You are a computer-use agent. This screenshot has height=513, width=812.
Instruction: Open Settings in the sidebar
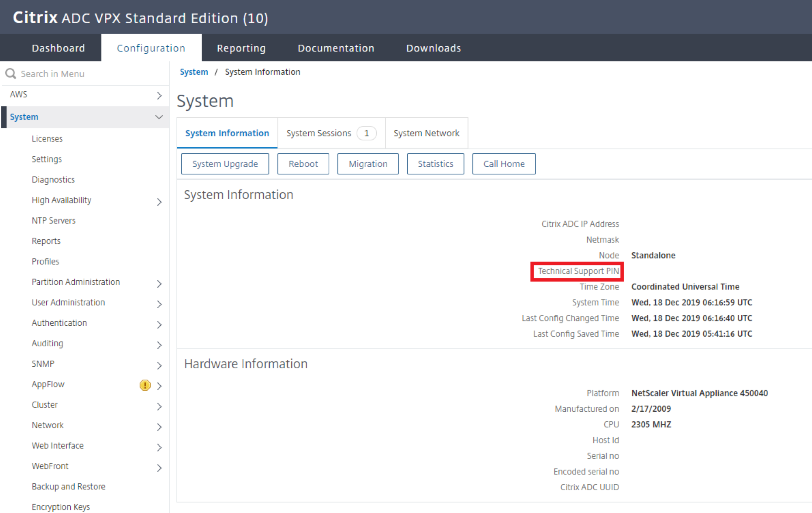click(47, 159)
